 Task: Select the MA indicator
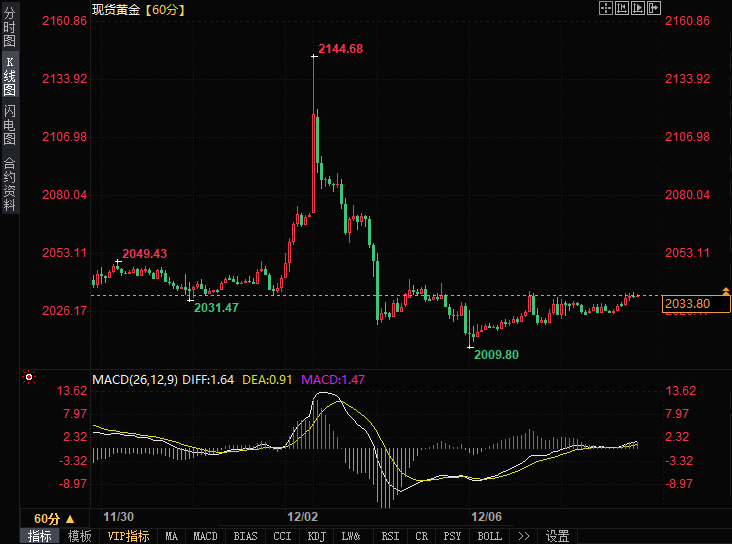coord(172,536)
